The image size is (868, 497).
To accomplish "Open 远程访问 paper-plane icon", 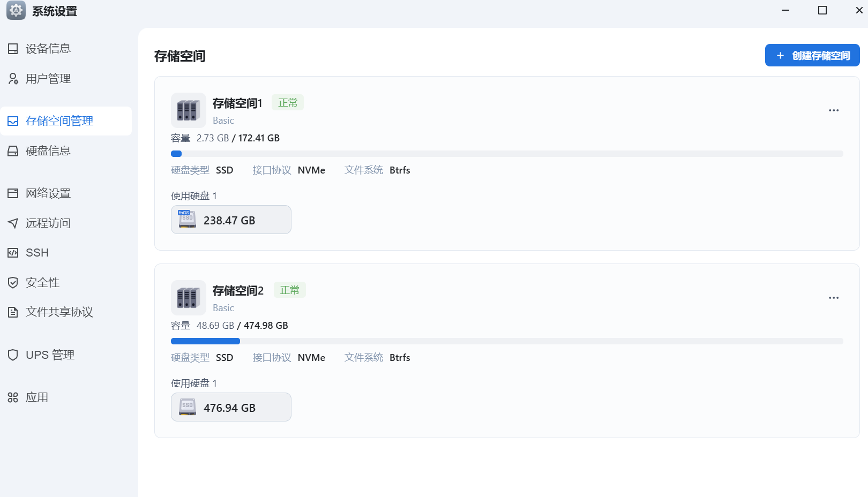I will [x=13, y=223].
